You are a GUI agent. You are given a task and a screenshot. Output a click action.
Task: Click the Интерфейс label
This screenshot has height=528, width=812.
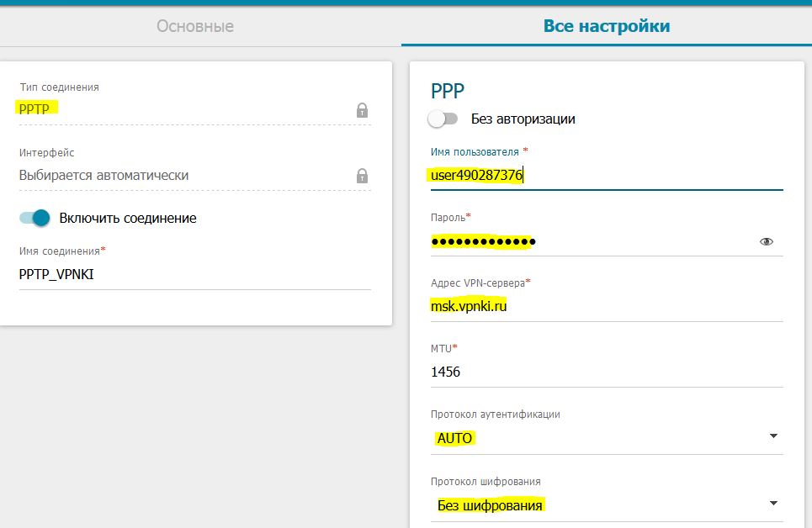[x=46, y=153]
